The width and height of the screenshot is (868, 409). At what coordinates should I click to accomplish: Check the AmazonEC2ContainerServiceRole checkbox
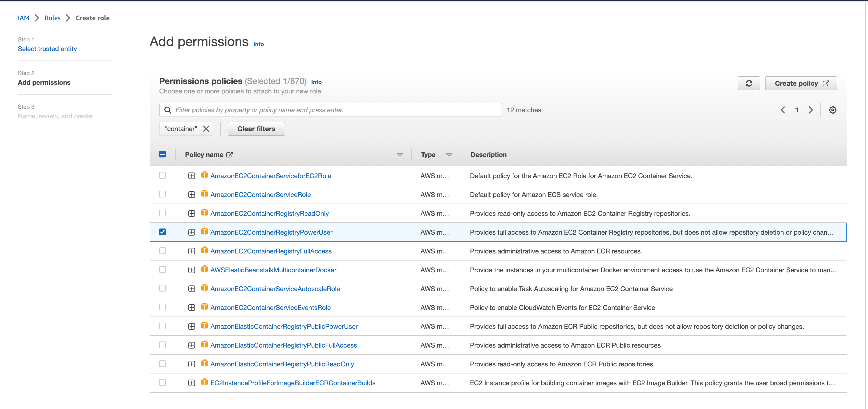click(x=162, y=194)
